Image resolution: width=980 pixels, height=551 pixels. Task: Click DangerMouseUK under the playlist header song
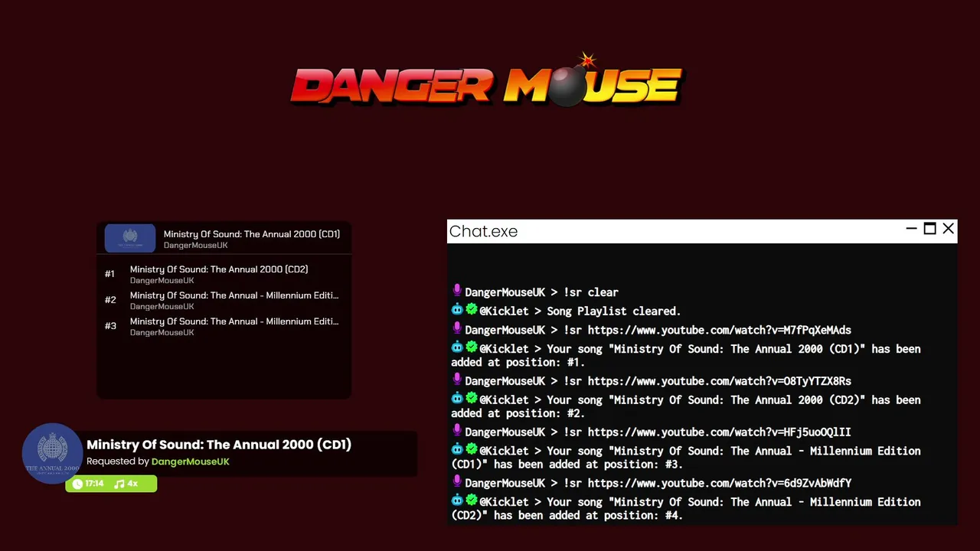point(195,246)
